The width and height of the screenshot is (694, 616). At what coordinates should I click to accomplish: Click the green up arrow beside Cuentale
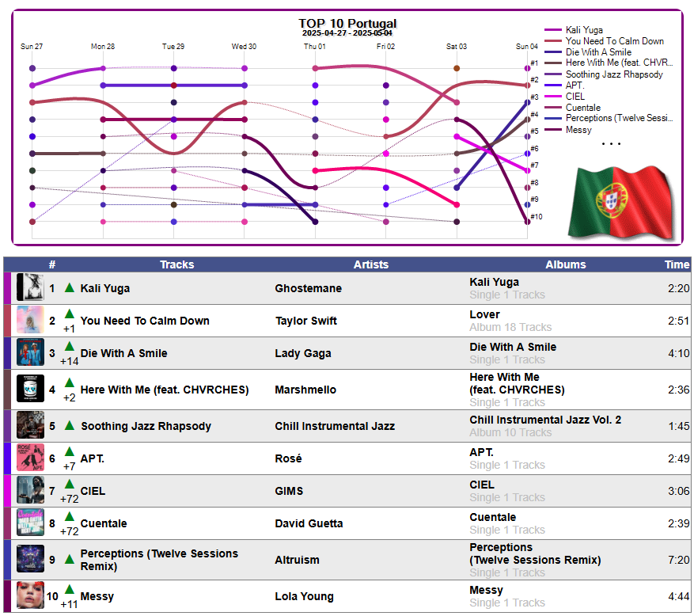pyautogui.click(x=69, y=517)
